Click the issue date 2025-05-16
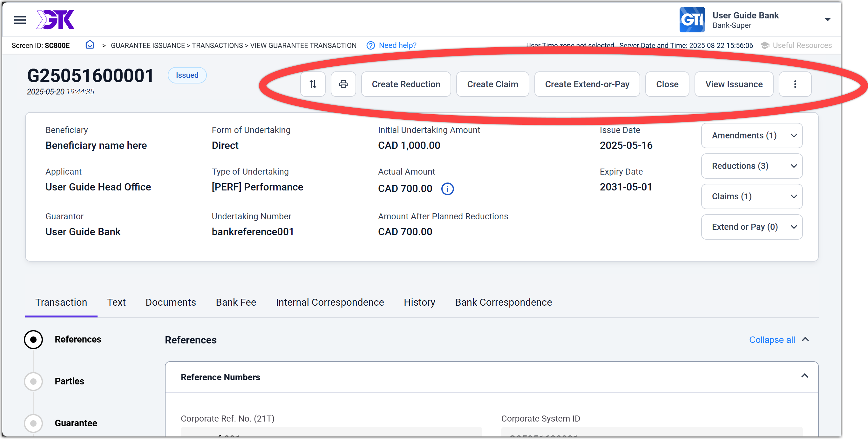Screen dimensions: 868x439 [626, 145]
